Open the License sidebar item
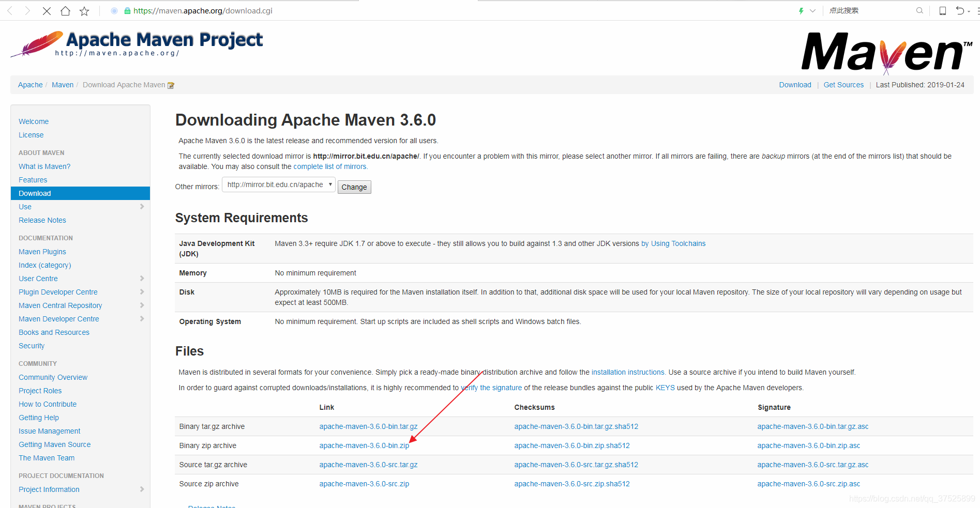The width and height of the screenshot is (980, 508). [x=31, y=135]
